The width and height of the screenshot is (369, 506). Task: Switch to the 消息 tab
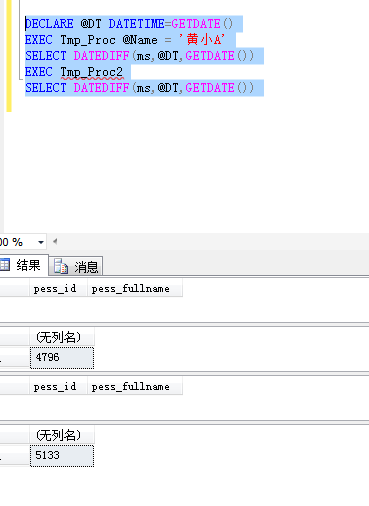[76, 267]
